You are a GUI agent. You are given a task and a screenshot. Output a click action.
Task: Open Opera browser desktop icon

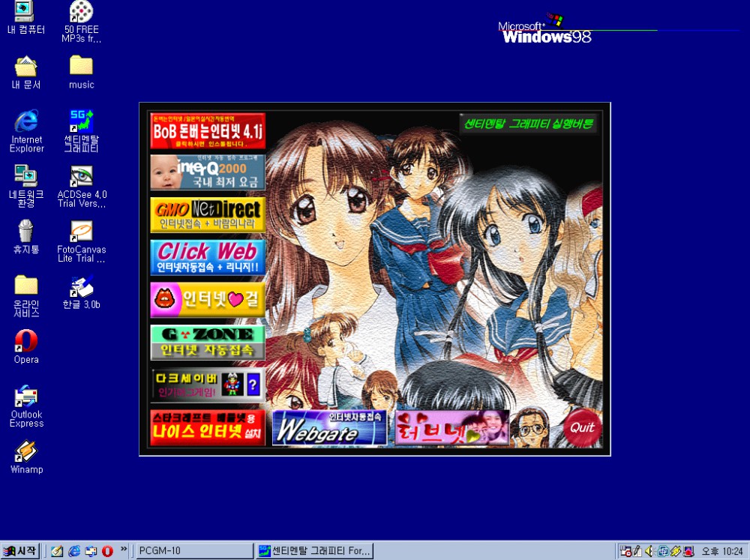click(x=26, y=342)
